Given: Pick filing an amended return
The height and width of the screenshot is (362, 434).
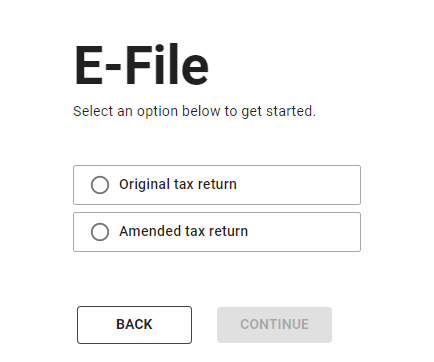Looking at the screenshot, I should pos(217,232).
